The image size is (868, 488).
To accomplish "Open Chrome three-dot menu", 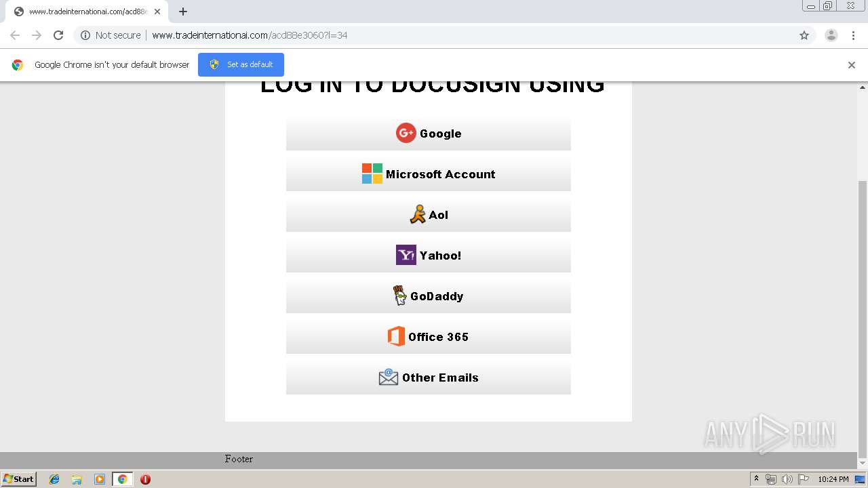I will (853, 35).
